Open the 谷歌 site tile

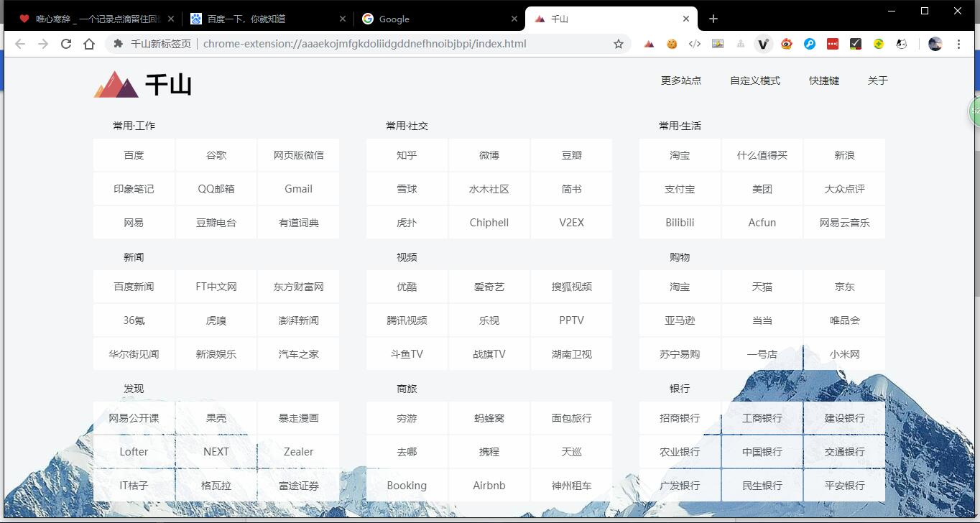click(x=216, y=155)
